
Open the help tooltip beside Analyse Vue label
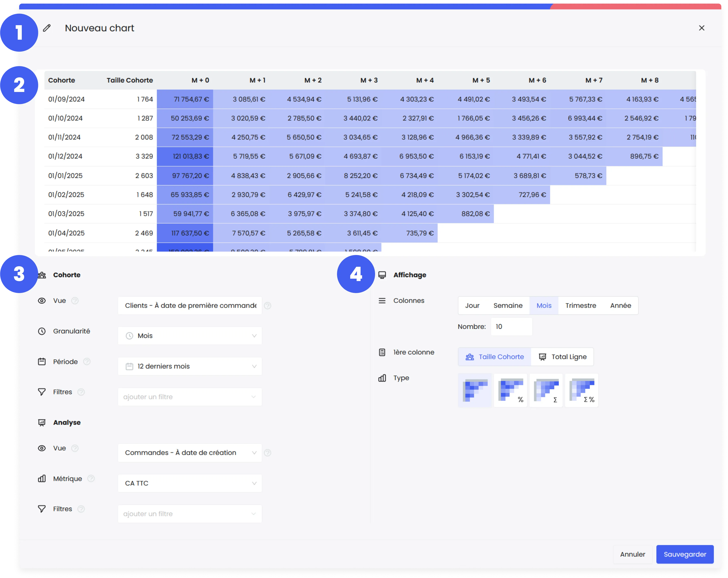coord(75,448)
